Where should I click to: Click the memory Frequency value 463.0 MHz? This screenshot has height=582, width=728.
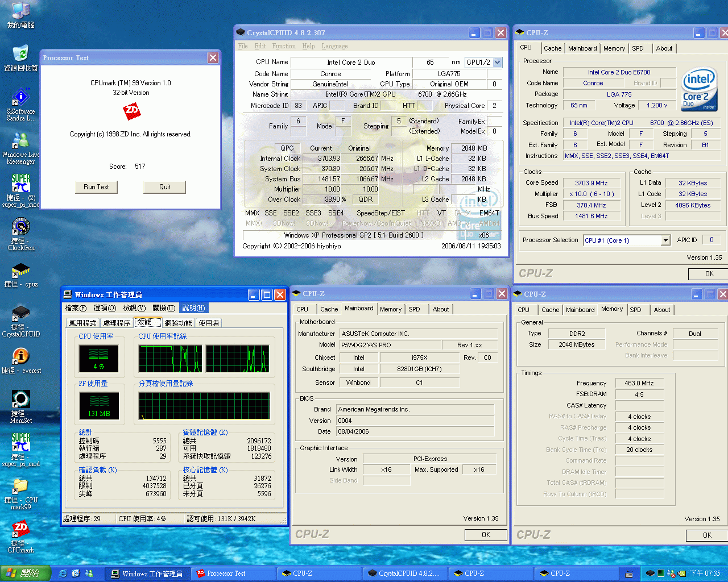pos(639,383)
